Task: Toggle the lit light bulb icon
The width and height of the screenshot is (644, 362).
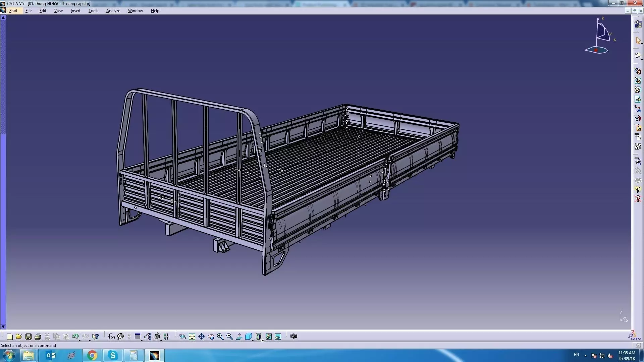Action: pos(638,190)
